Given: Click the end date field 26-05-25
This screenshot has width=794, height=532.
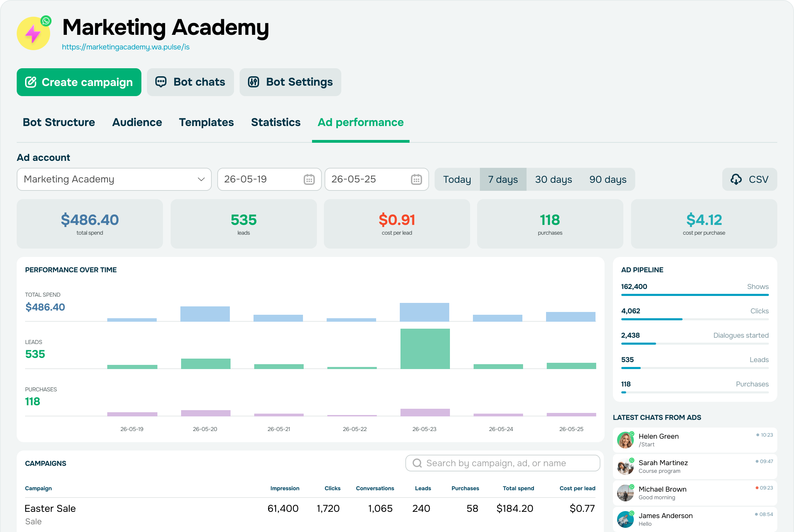Looking at the screenshot, I should click(x=377, y=179).
